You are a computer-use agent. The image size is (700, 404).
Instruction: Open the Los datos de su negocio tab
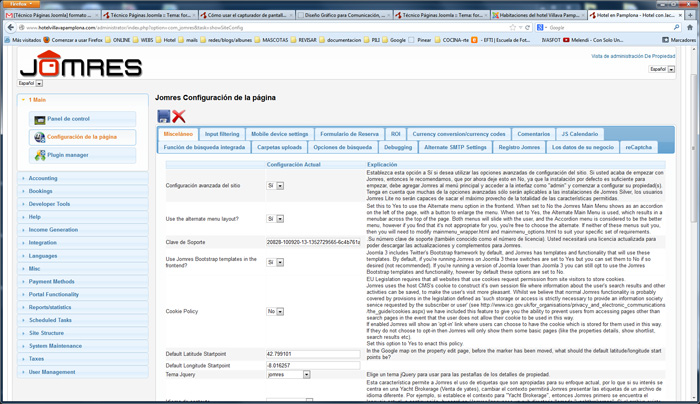[x=583, y=147]
